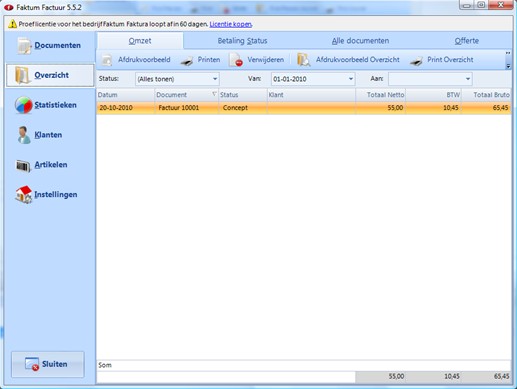Switch to the Omzet tab
This screenshot has width=517, height=389.
[x=140, y=41]
